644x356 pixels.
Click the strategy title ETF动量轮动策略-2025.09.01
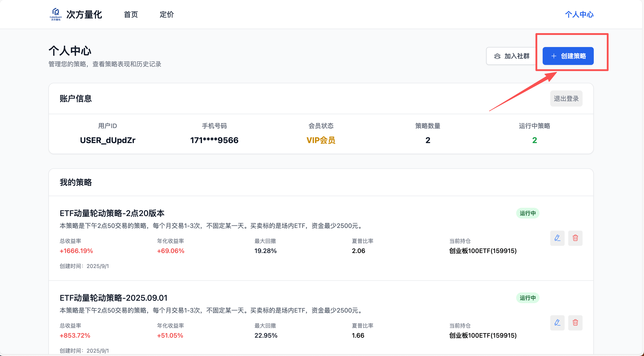pos(113,298)
